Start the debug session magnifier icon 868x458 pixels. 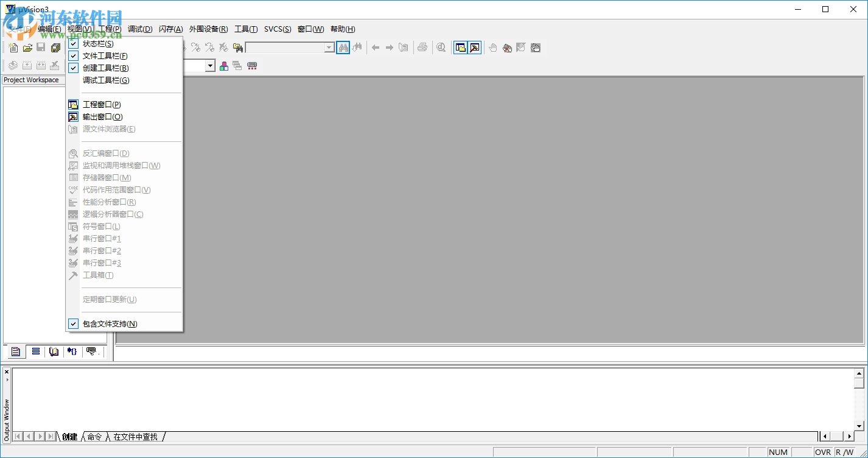click(441, 48)
